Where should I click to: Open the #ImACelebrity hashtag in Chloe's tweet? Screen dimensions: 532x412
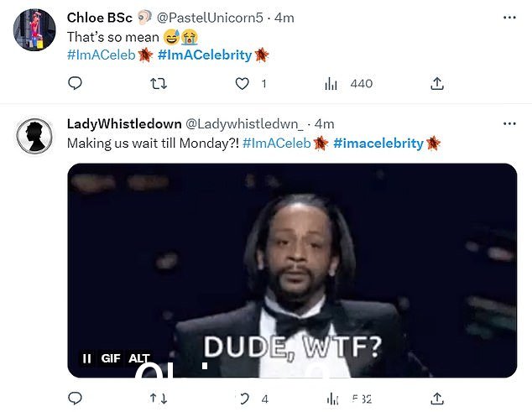point(205,55)
